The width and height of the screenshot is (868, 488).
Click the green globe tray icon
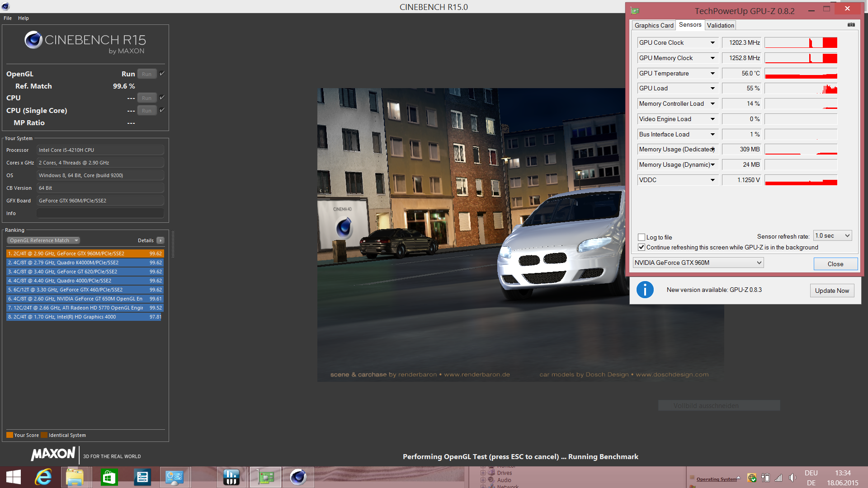point(752,478)
